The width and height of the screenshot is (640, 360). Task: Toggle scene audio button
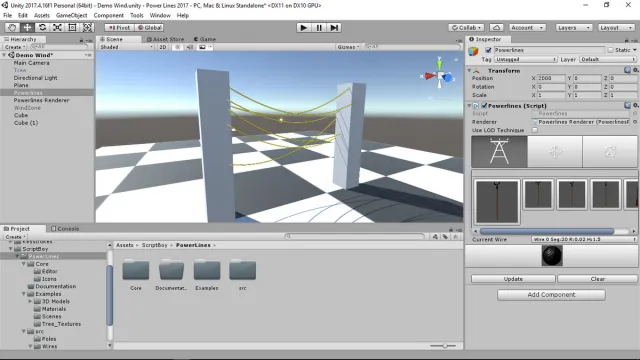click(190, 47)
